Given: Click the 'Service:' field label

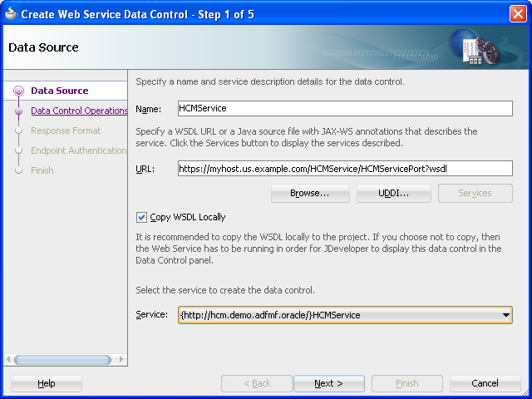Looking at the screenshot, I should click(151, 314).
